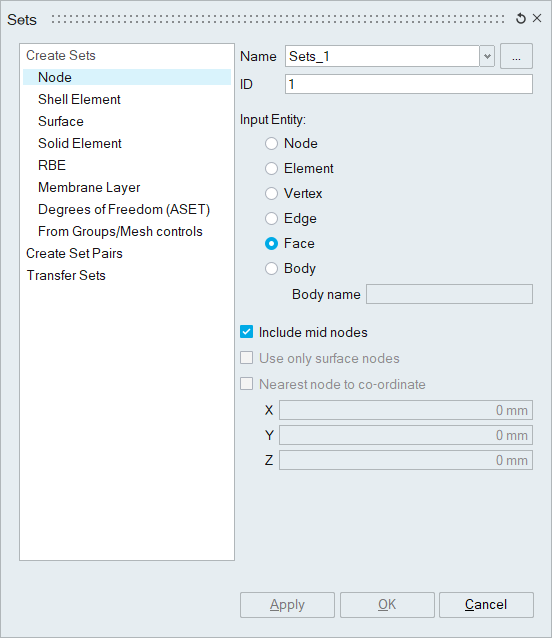Viewport: 552px width, 638px height.
Task: Click into the ID input field
Action: click(409, 84)
